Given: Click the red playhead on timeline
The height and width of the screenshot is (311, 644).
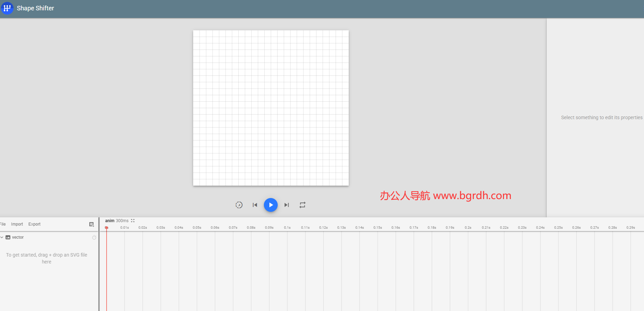Looking at the screenshot, I should [107, 228].
